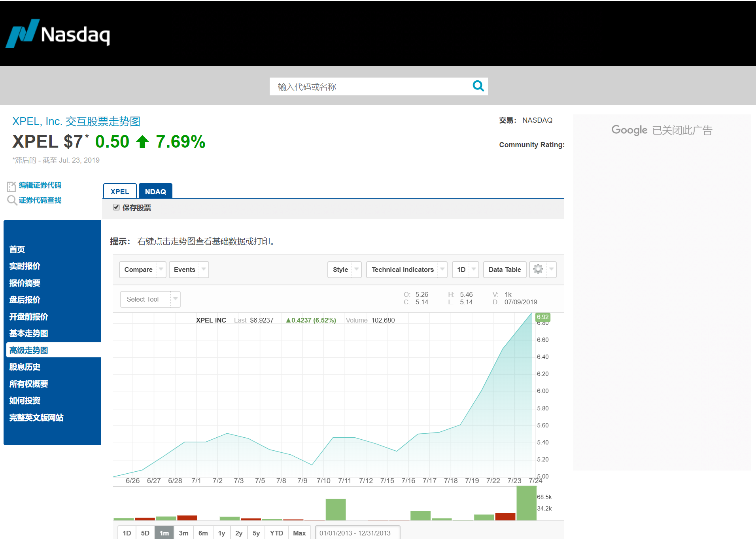Screen dimensions: 756x539
Task: Open 开盘前报价 in sidebar
Action: coord(28,317)
